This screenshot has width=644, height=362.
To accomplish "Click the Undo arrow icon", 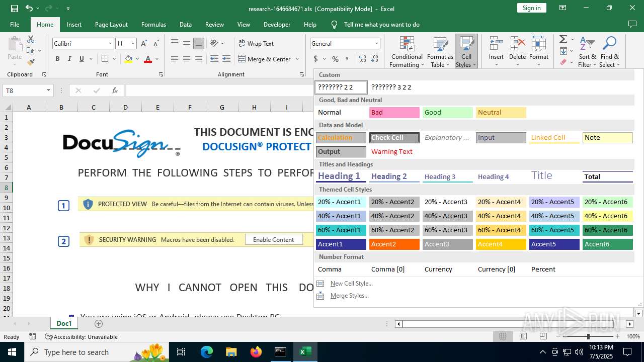I will click(29, 9).
